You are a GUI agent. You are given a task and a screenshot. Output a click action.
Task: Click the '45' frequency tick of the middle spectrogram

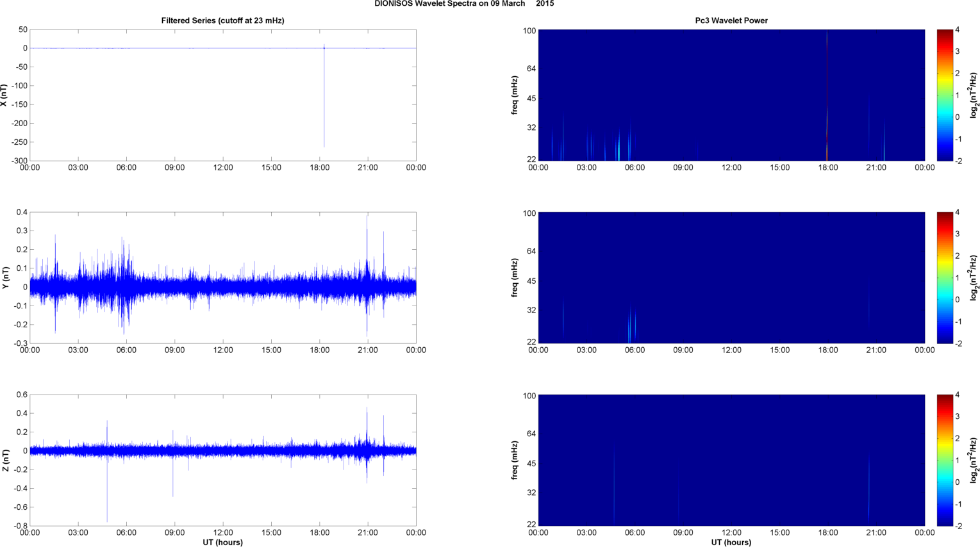531,281
